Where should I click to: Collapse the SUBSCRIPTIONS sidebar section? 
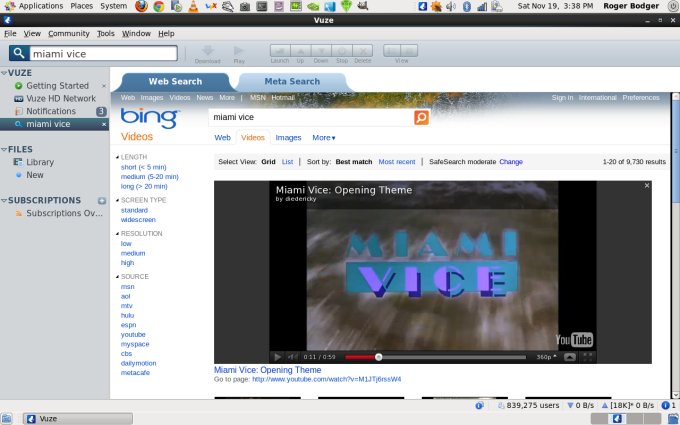tap(4, 200)
